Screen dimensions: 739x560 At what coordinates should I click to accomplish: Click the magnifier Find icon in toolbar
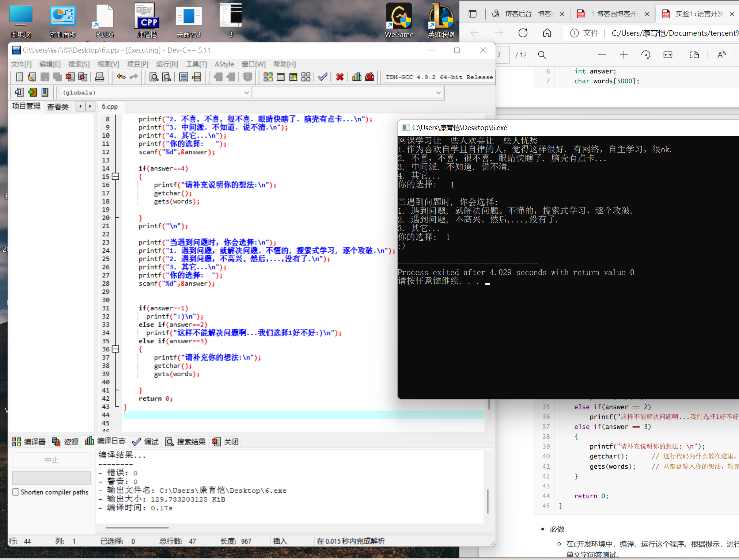[154, 77]
